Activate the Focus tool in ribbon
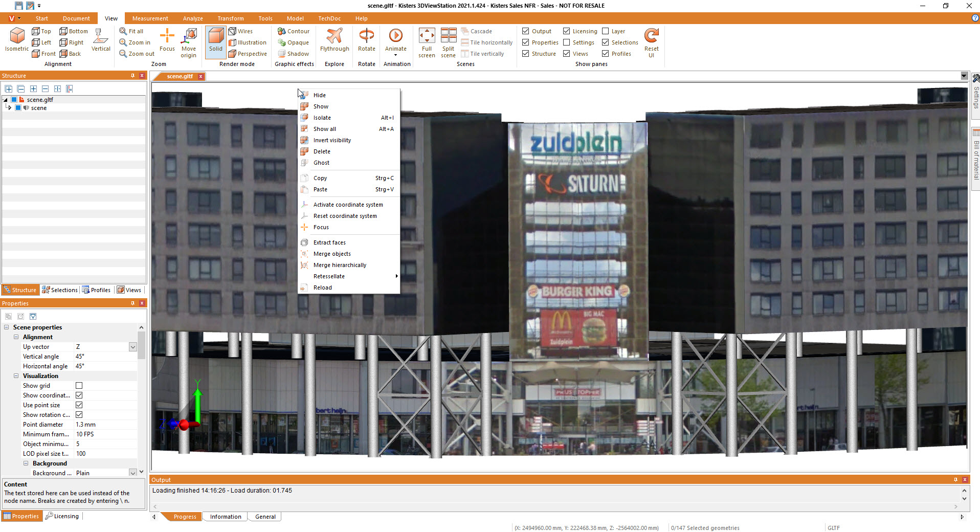The width and height of the screenshot is (980, 532). click(167, 40)
